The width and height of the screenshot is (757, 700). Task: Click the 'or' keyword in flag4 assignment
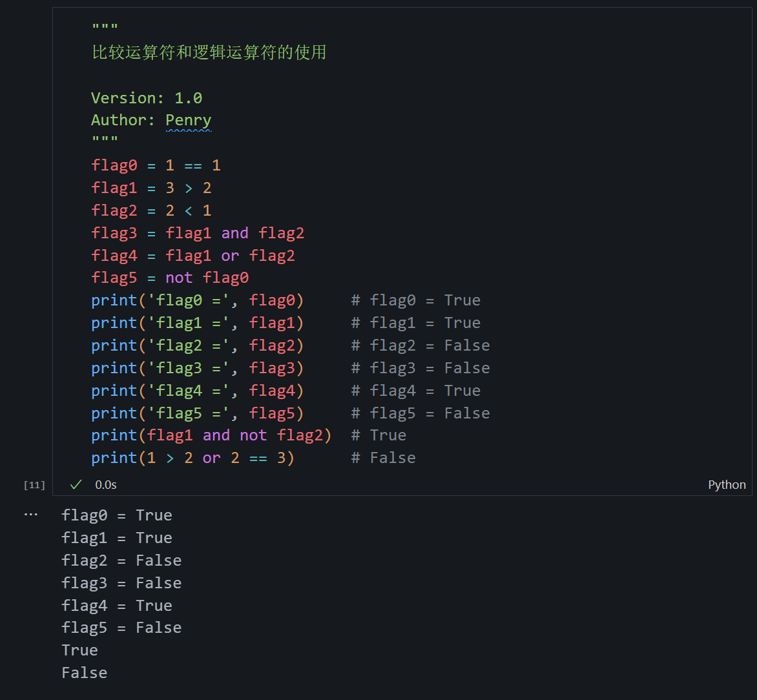pyautogui.click(x=230, y=256)
